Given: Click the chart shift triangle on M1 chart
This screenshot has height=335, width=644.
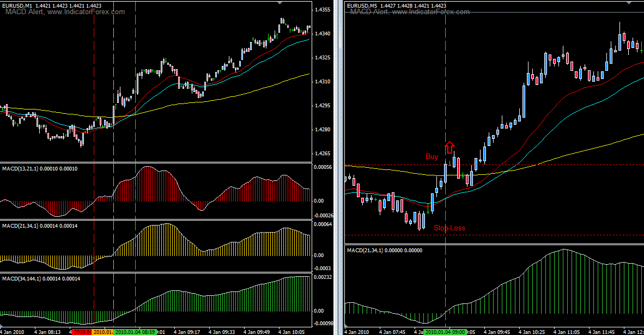Looking at the screenshot, I should coord(280,3).
